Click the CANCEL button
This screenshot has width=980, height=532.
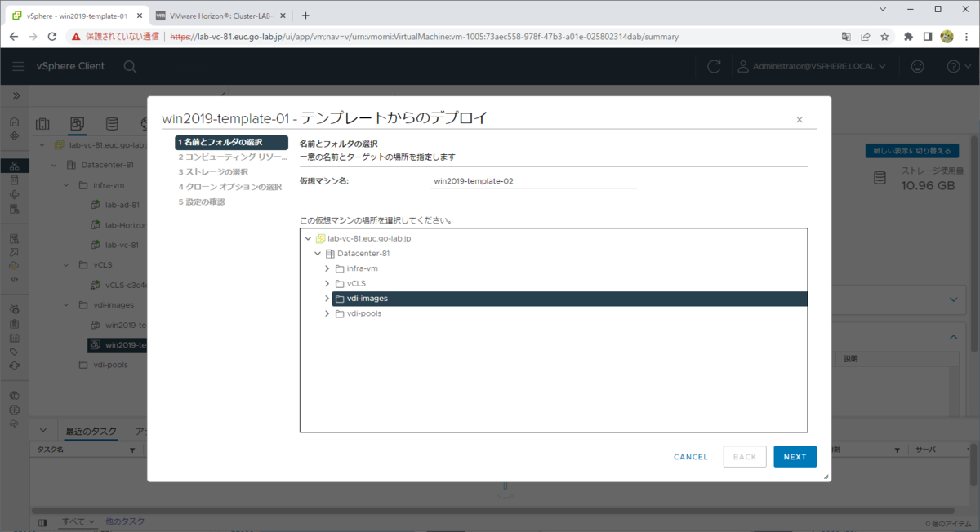pyautogui.click(x=691, y=457)
